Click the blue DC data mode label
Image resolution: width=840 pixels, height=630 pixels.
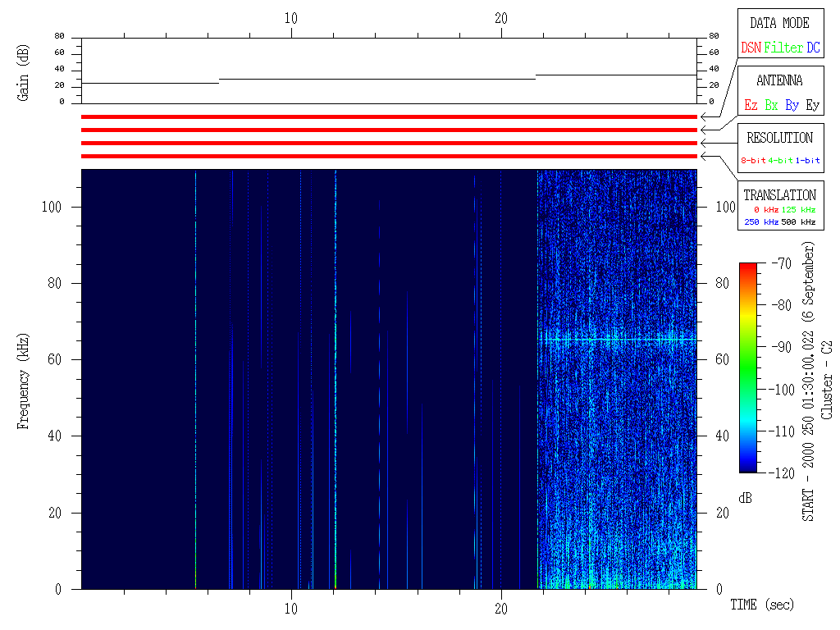[813, 48]
